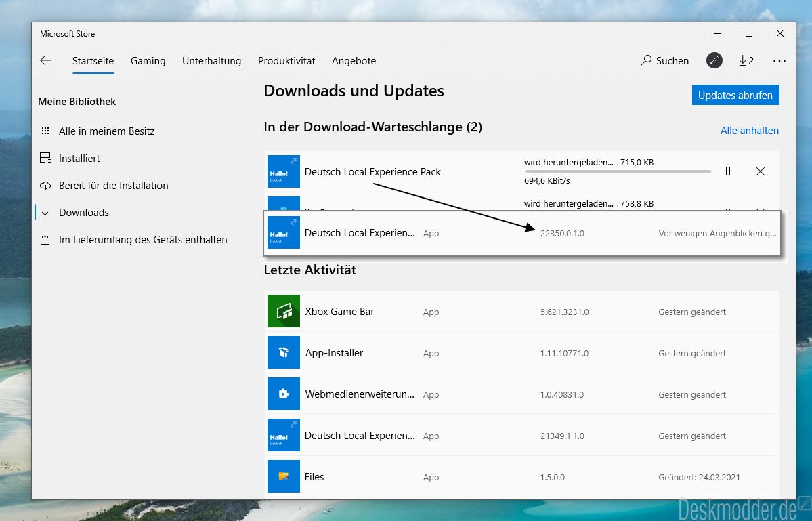Click Updates abrufen button
Image resolution: width=812 pixels, height=521 pixels.
click(735, 96)
